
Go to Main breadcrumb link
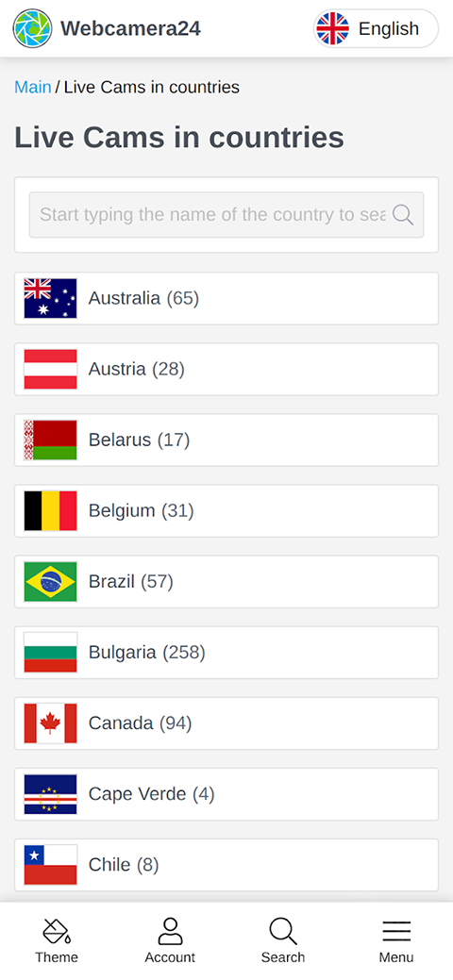[x=32, y=87]
